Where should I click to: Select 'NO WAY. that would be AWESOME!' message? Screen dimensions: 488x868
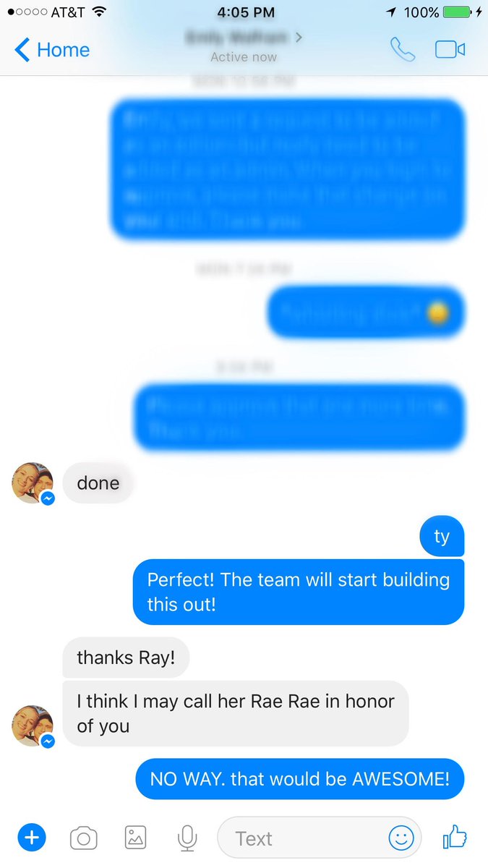[300, 779]
